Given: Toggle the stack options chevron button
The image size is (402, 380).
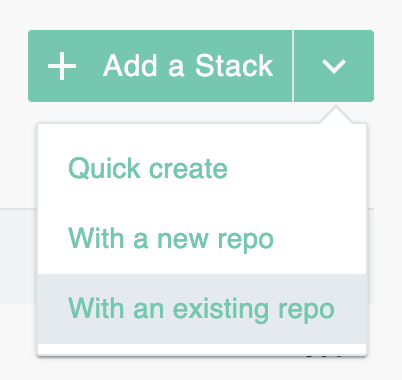Looking at the screenshot, I should click(x=334, y=66).
